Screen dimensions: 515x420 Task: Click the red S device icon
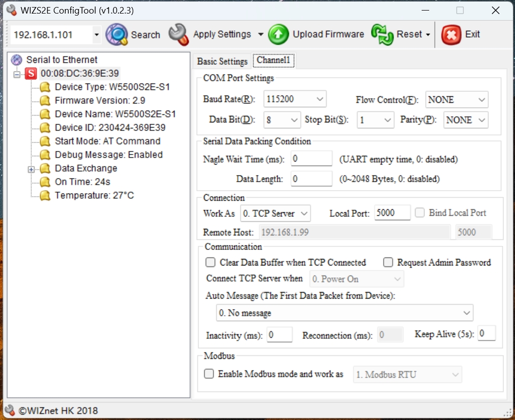click(31, 73)
